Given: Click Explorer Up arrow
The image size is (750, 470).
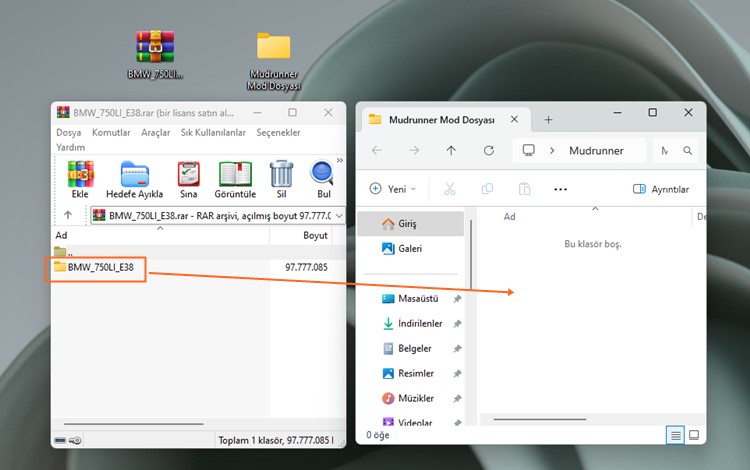Looking at the screenshot, I should (x=451, y=151).
